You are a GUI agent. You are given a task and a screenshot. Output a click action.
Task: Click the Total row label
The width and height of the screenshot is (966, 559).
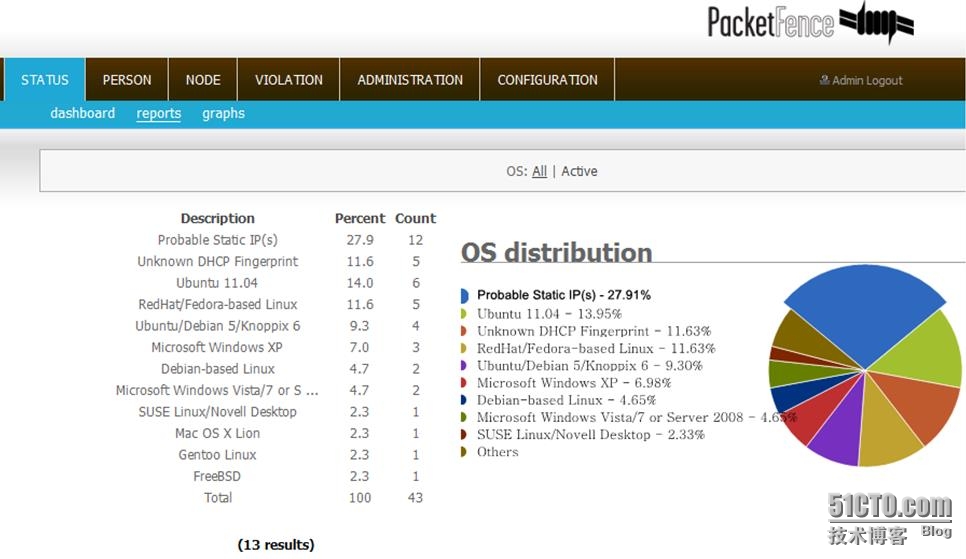click(218, 498)
